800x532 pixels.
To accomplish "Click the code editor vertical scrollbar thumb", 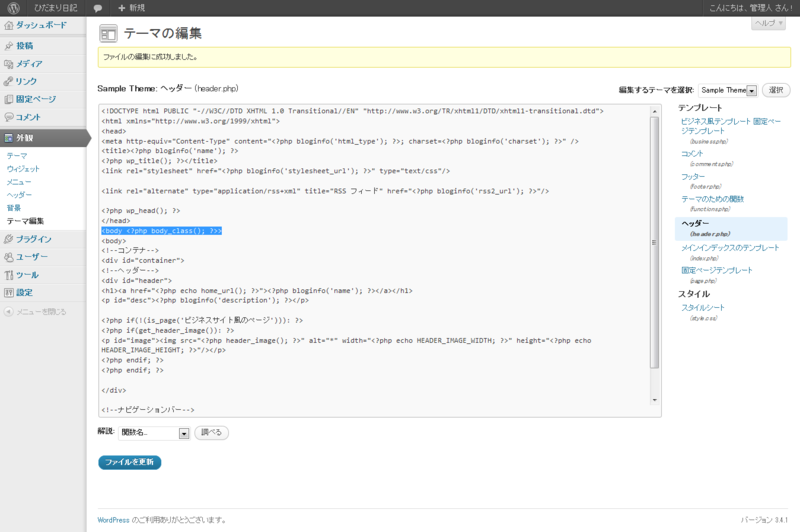I will coord(655,242).
